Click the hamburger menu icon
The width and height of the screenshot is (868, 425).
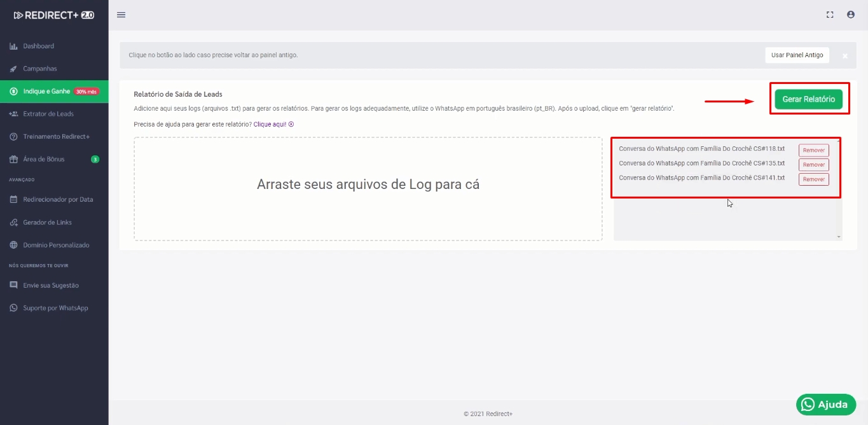pyautogui.click(x=121, y=15)
